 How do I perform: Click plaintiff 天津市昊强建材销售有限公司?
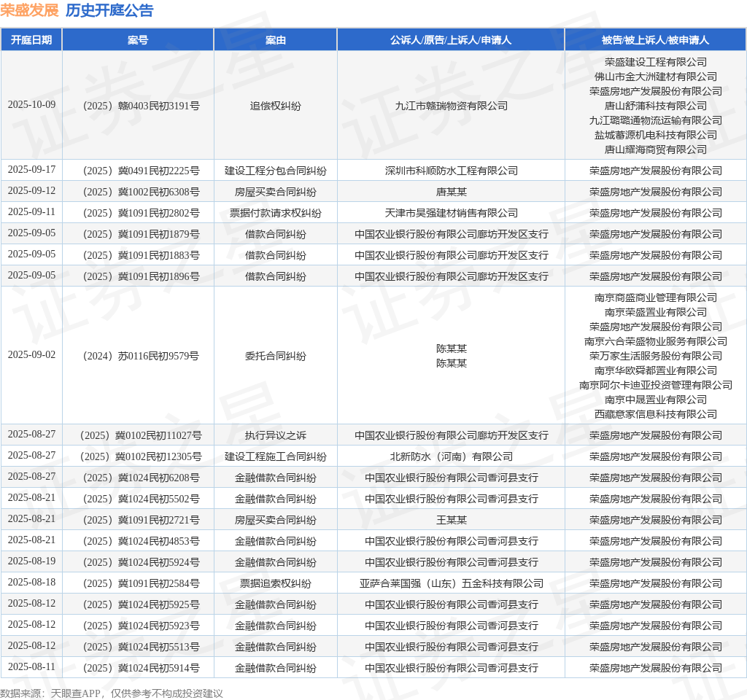pyautogui.click(x=451, y=213)
